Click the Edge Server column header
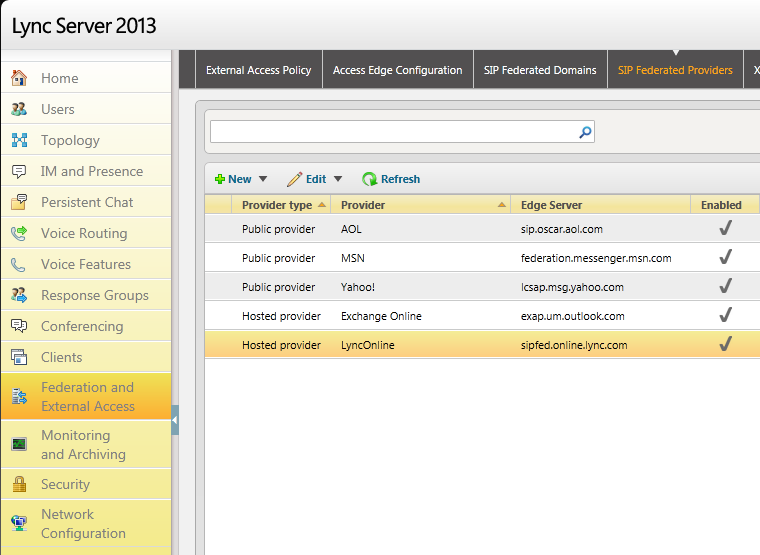 coord(601,205)
